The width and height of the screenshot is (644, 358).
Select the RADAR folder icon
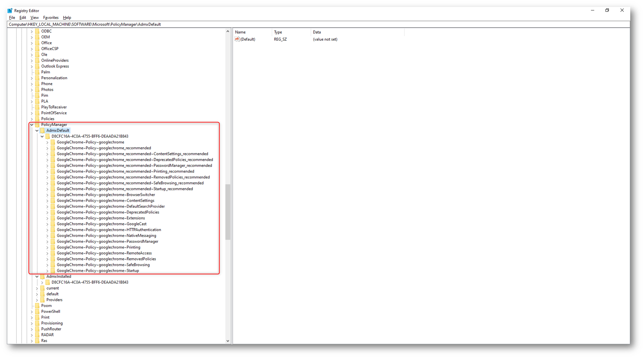tap(37, 335)
